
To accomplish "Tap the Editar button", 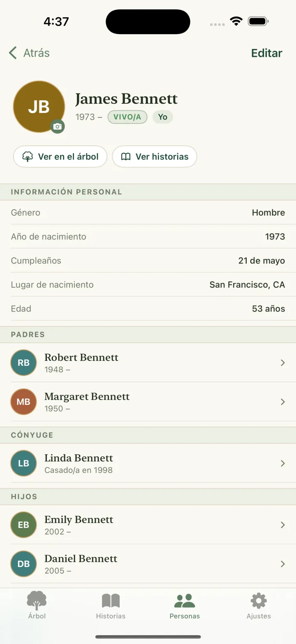I will (267, 53).
